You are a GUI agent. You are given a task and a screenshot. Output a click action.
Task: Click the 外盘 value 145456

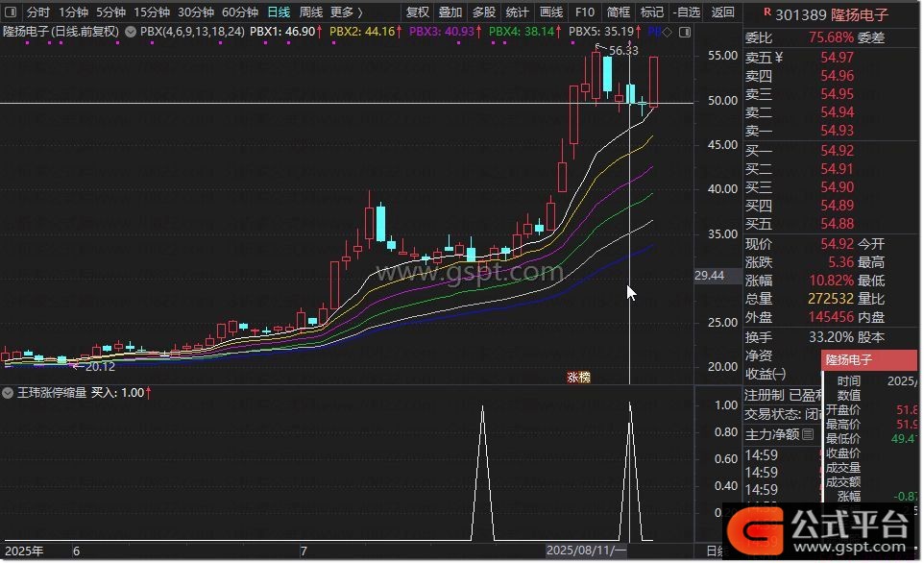(830, 317)
